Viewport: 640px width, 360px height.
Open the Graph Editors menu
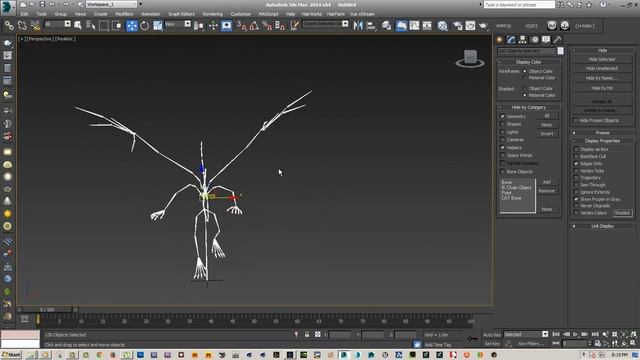(181, 14)
